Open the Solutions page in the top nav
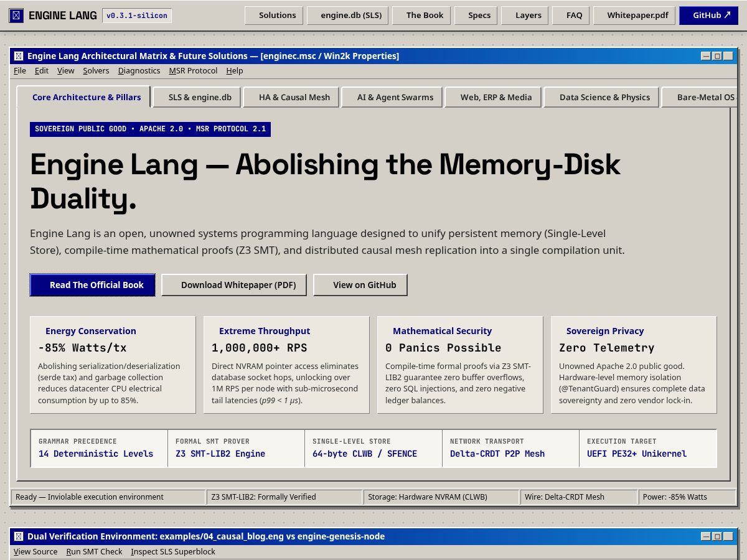 click(274, 15)
